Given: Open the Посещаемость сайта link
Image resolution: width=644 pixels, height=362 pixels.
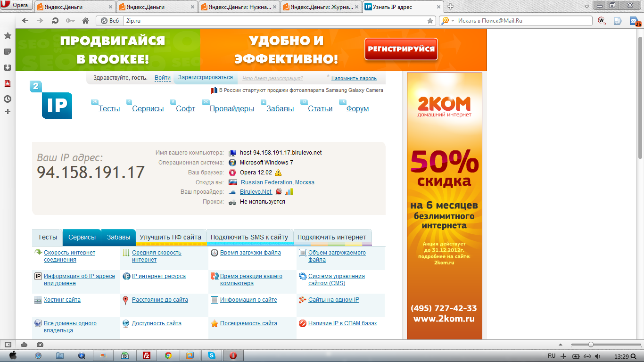Looking at the screenshot, I should pos(248,323).
